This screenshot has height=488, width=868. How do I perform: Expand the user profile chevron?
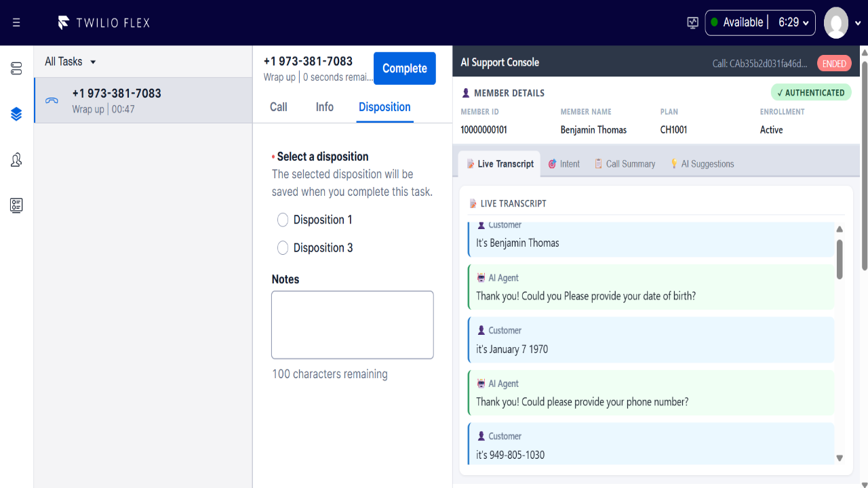(x=859, y=23)
